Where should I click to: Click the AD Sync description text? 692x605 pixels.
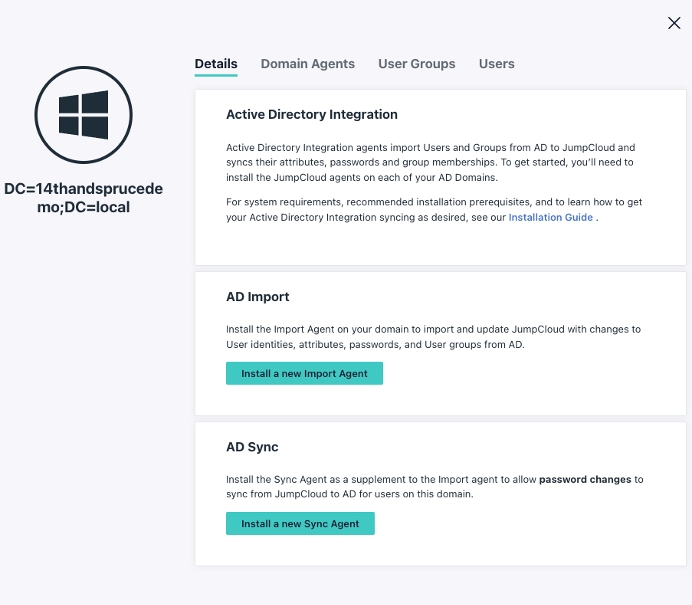380,487
